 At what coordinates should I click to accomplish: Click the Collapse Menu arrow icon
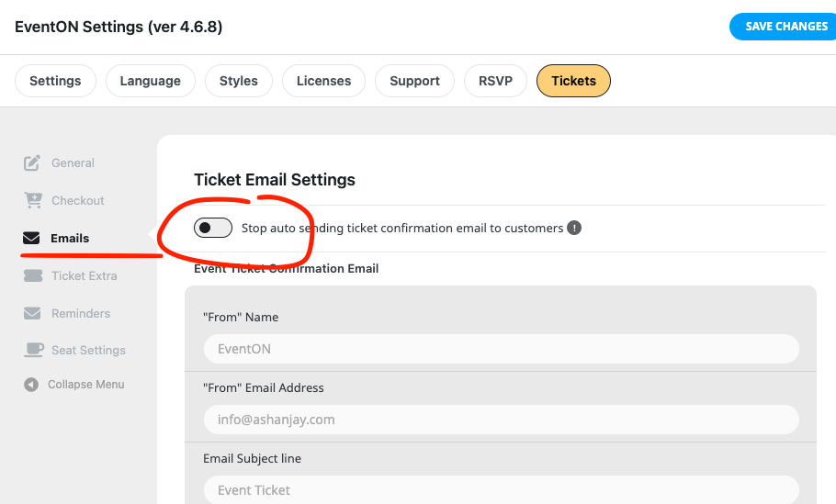click(31, 384)
